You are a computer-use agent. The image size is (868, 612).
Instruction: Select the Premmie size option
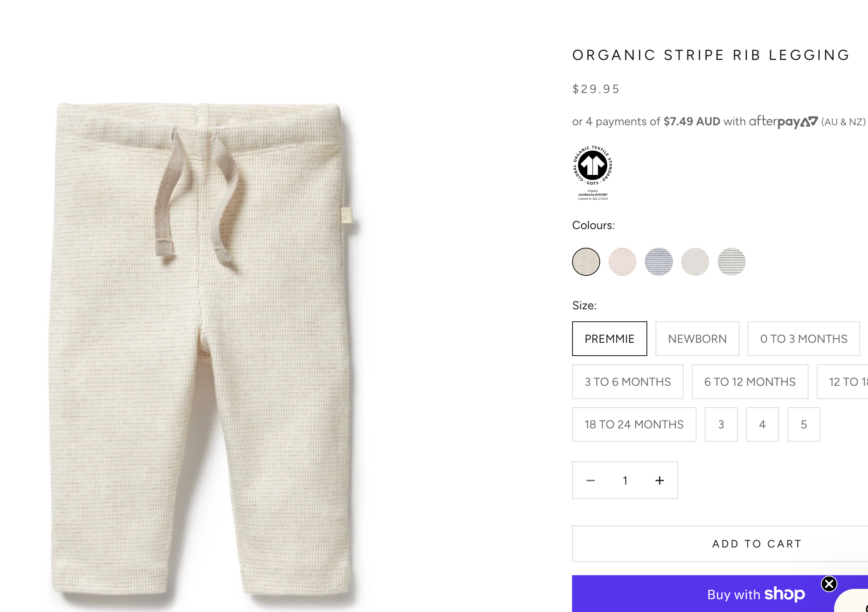(x=610, y=339)
